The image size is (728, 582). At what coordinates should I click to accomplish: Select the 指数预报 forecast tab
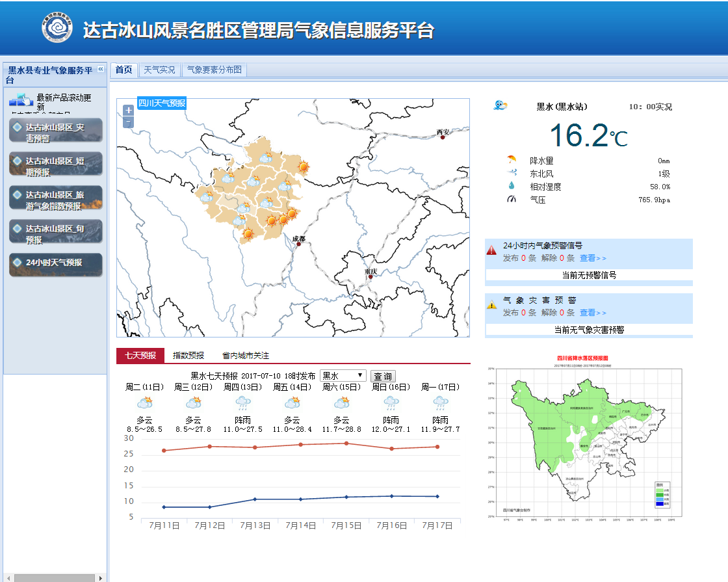pyautogui.click(x=188, y=356)
